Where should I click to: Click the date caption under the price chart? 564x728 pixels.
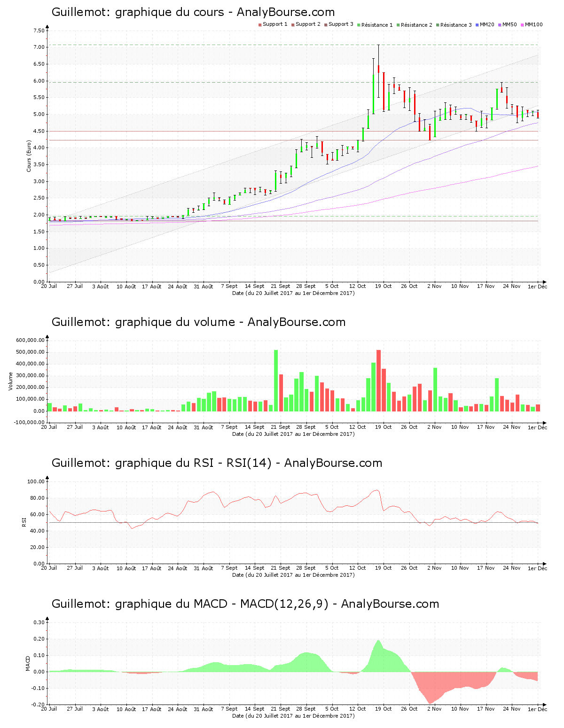[x=293, y=293]
